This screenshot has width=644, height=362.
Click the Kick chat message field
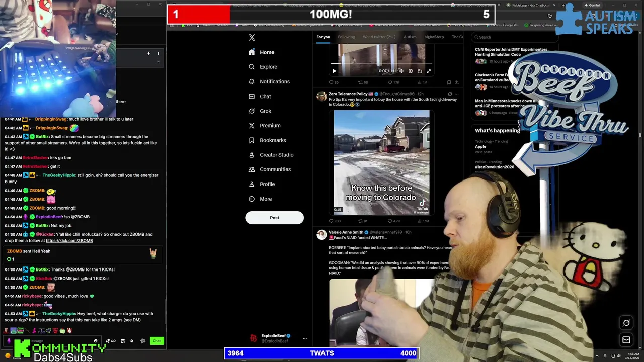(52, 341)
